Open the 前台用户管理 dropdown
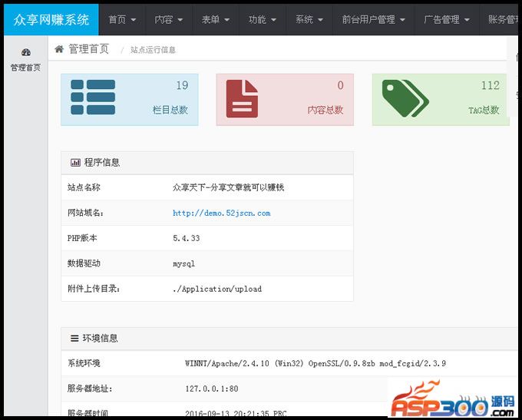The width and height of the screenshot is (522, 420). tap(374, 20)
